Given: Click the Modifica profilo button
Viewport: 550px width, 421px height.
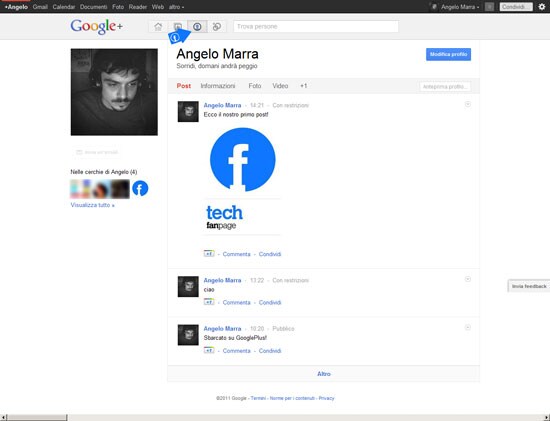Looking at the screenshot, I should (448, 54).
